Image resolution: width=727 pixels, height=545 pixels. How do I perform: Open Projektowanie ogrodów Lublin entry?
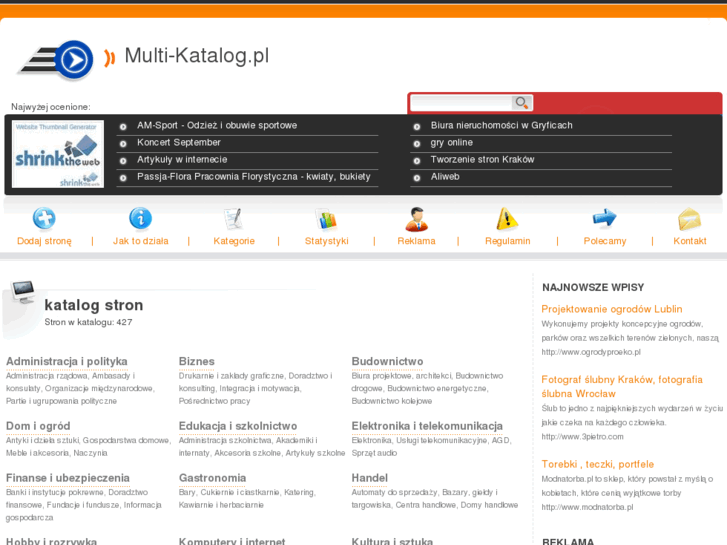click(x=612, y=309)
